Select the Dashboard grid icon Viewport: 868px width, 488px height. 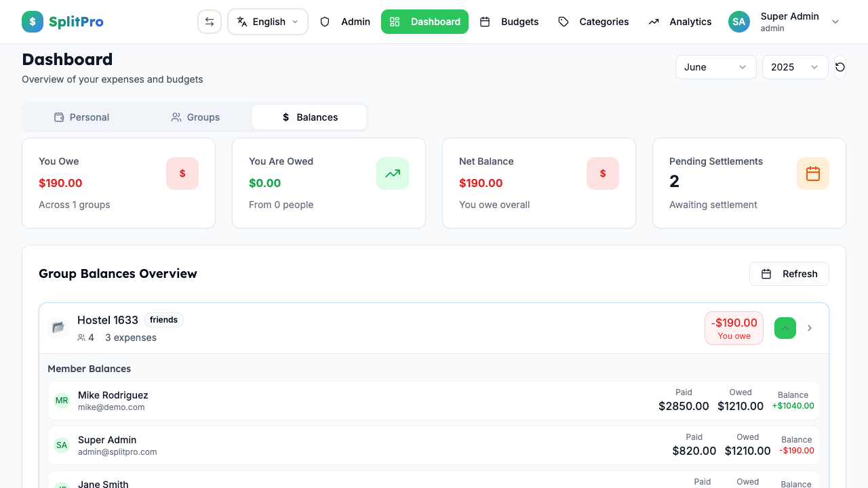coord(394,22)
